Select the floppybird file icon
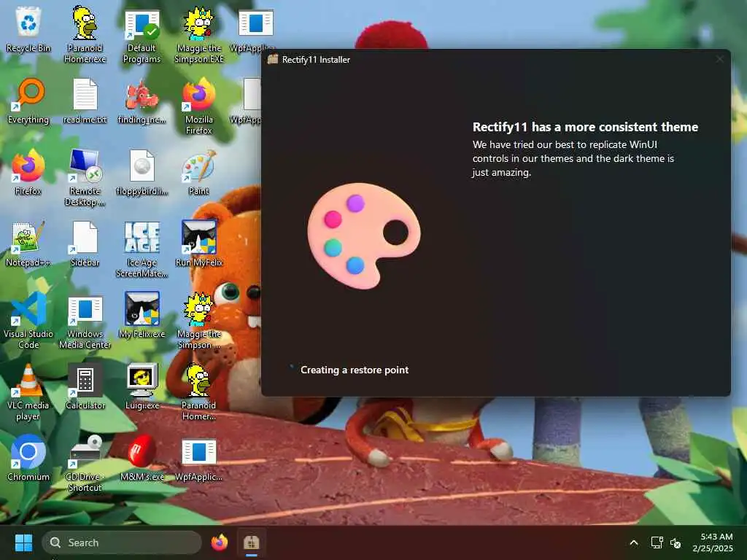Screen dimensions: 747x560 (x=142, y=172)
